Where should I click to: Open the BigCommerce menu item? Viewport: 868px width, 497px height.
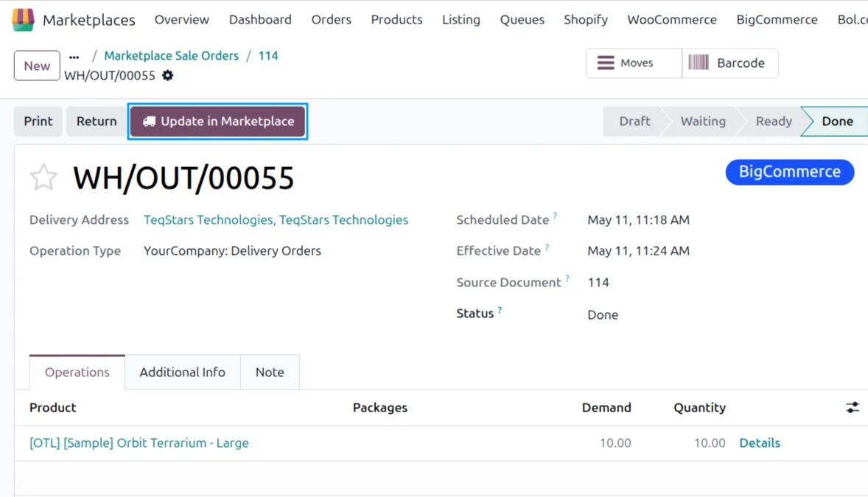[777, 20]
